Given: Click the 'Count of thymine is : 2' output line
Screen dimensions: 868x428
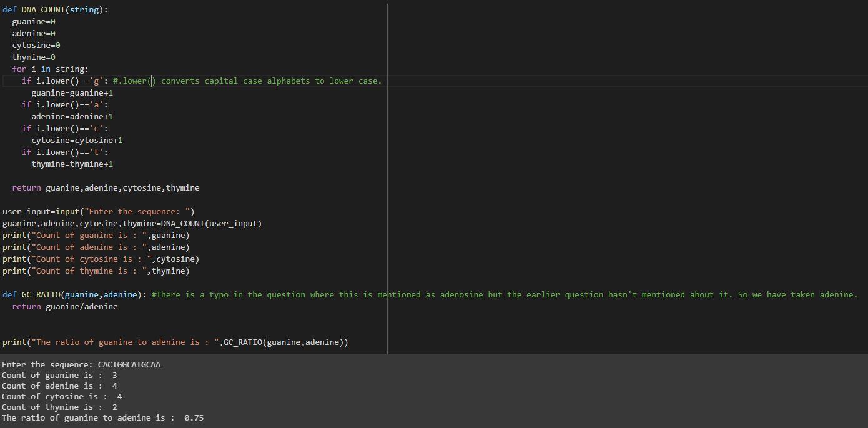Looking at the screenshot, I should pyautogui.click(x=59, y=407).
